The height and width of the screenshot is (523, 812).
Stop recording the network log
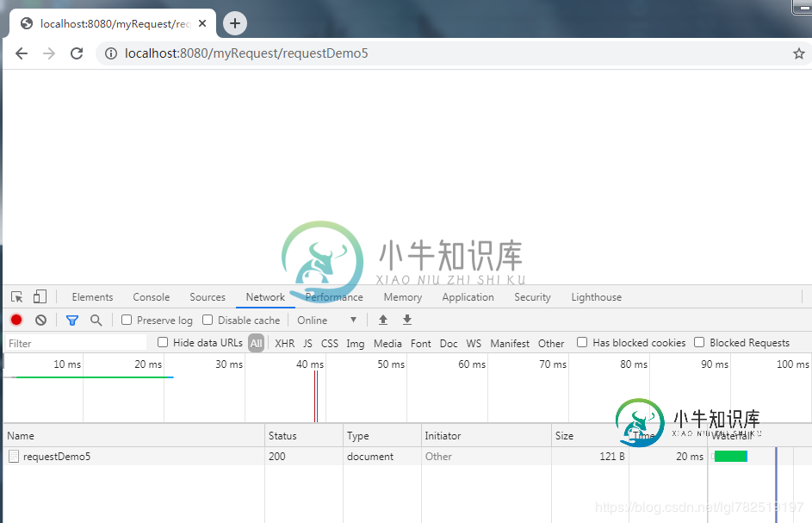[x=16, y=320]
